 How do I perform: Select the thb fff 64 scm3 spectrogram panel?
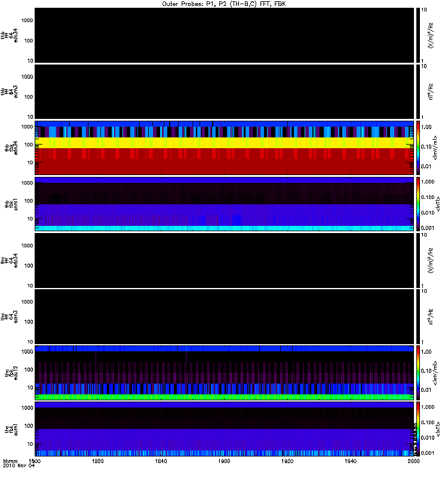[x=224, y=91]
